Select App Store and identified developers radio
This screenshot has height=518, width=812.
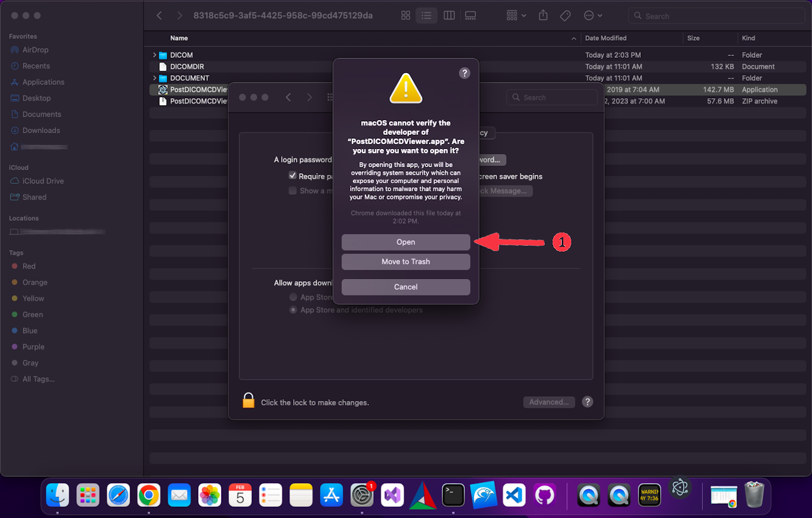293,310
